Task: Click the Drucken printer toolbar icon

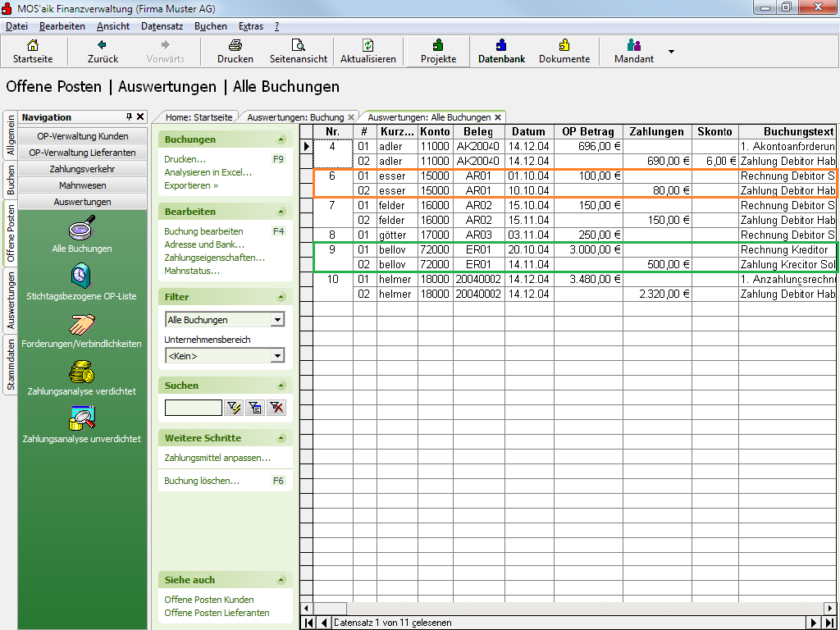Action: pyautogui.click(x=235, y=46)
